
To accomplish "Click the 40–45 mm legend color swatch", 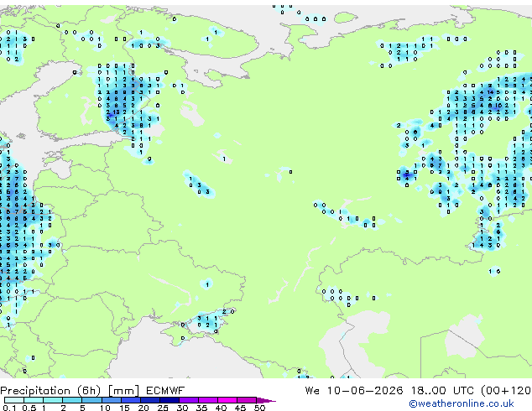I will coord(227,400).
